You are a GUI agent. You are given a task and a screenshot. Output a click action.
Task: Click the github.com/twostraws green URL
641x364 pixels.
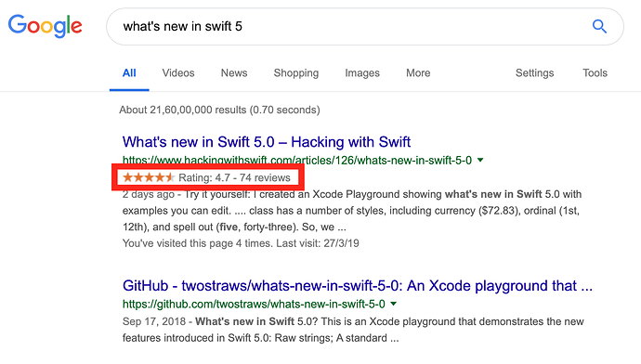pos(254,304)
